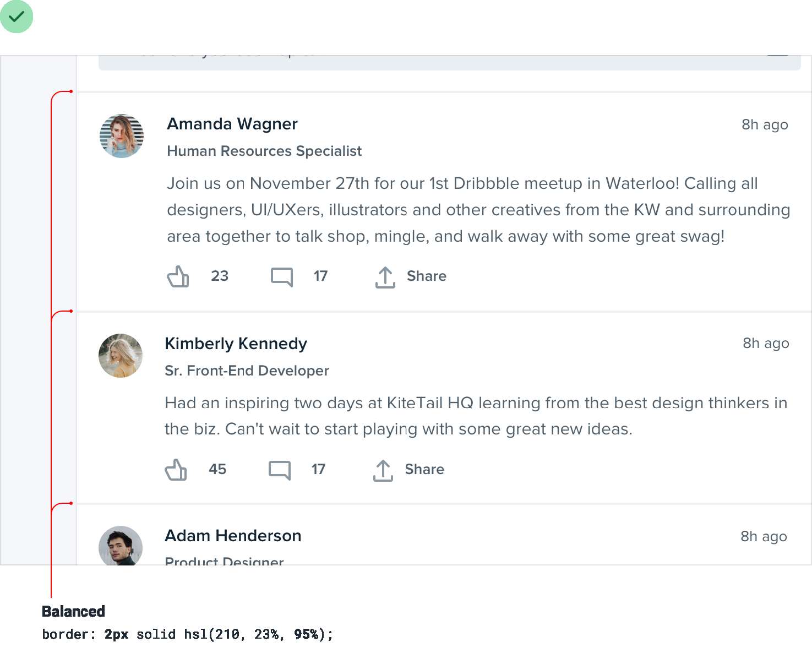This screenshot has height=653, width=812.
Task: Click 8h ago timestamp on Amanda's post
Action: click(x=765, y=124)
